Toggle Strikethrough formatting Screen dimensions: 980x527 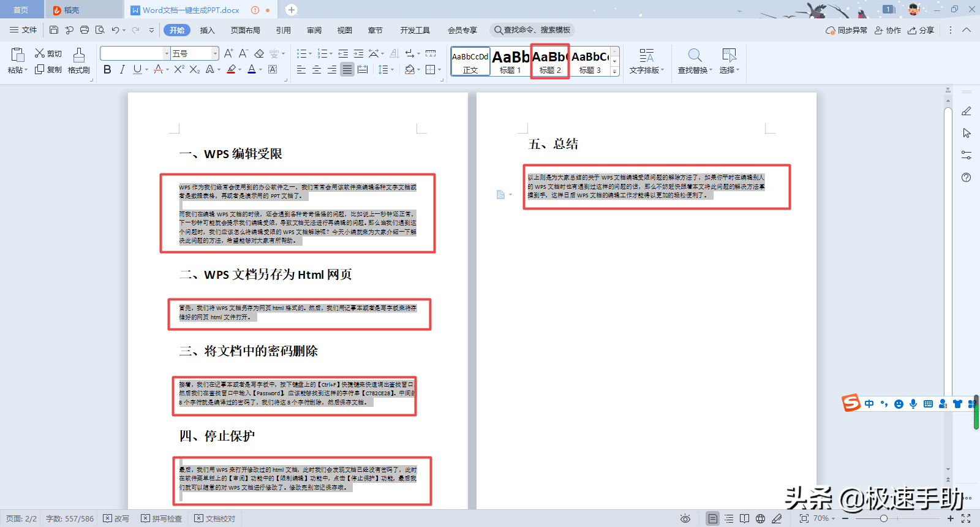[159, 69]
